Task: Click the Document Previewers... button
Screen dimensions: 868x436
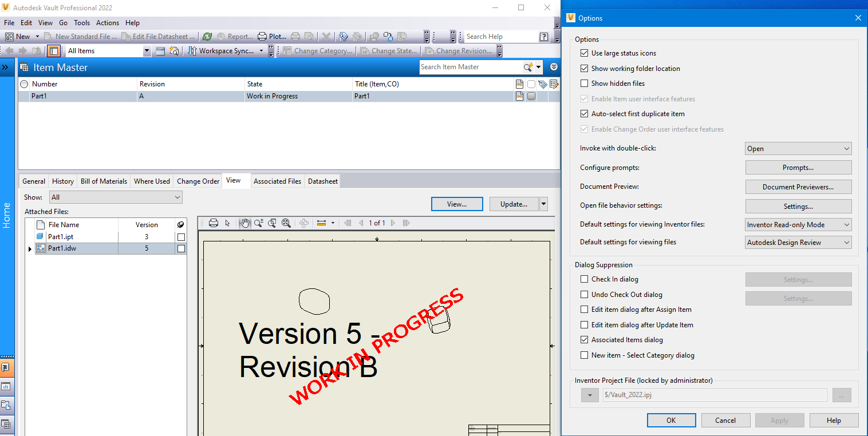Action: point(798,187)
